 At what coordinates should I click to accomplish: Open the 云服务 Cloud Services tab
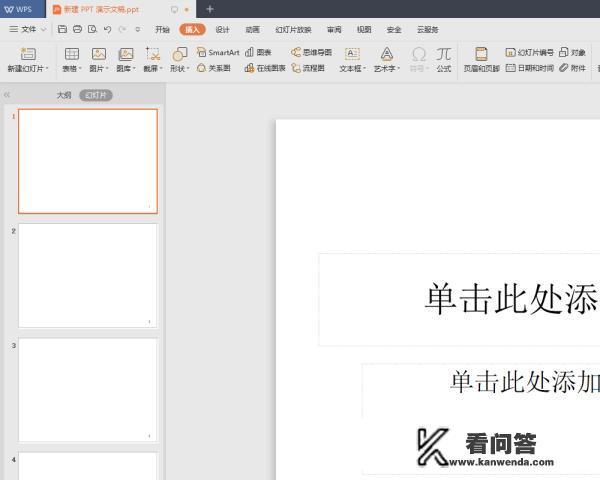pyautogui.click(x=427, y=29)
